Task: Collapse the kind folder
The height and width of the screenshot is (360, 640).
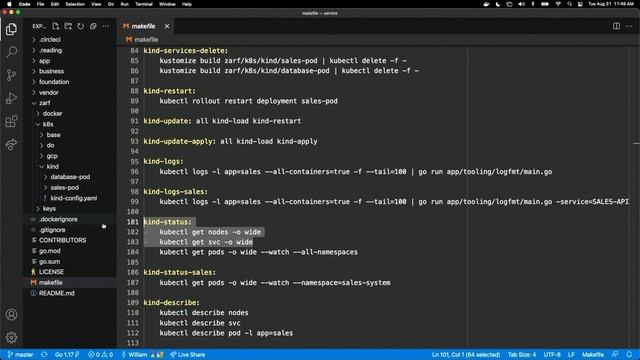Action: (x=52, y=167)
